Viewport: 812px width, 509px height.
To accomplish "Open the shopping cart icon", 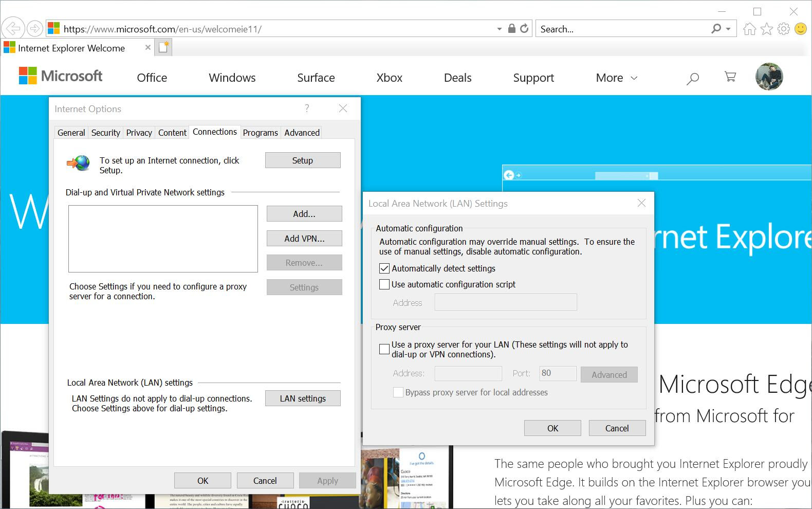I will 730,77.
